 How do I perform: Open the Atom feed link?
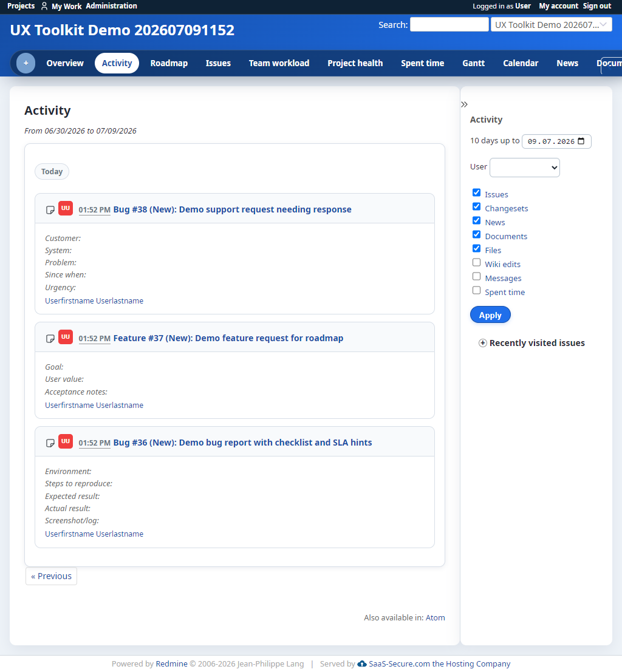coord(435,617)
